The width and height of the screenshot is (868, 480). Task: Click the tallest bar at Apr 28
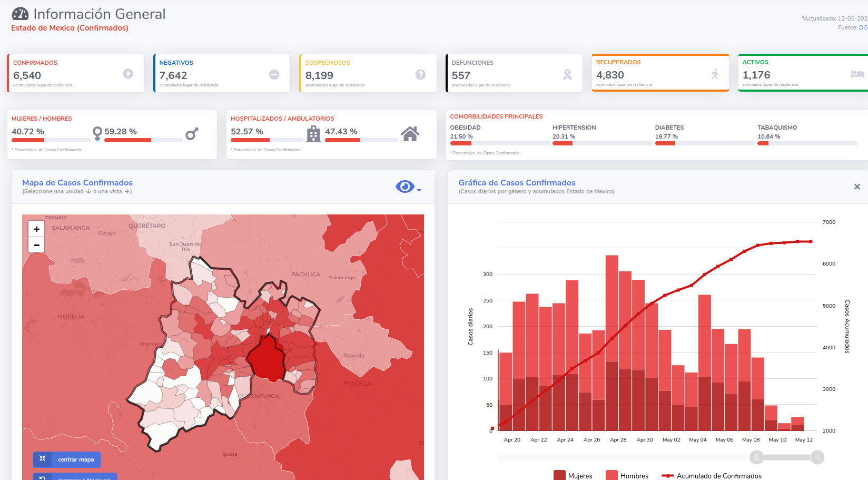point(611,343)
